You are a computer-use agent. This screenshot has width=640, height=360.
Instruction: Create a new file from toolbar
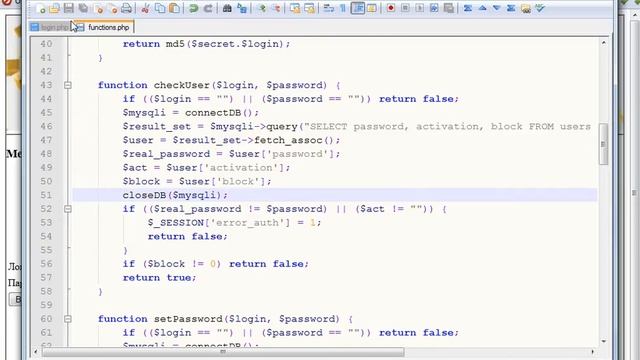(40, 8)
